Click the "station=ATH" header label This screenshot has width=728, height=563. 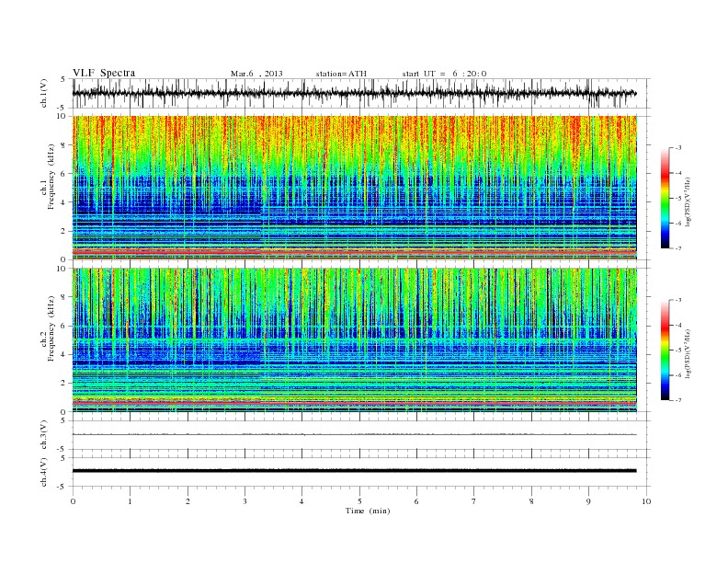pyautogui.click(x=341, y=74)
